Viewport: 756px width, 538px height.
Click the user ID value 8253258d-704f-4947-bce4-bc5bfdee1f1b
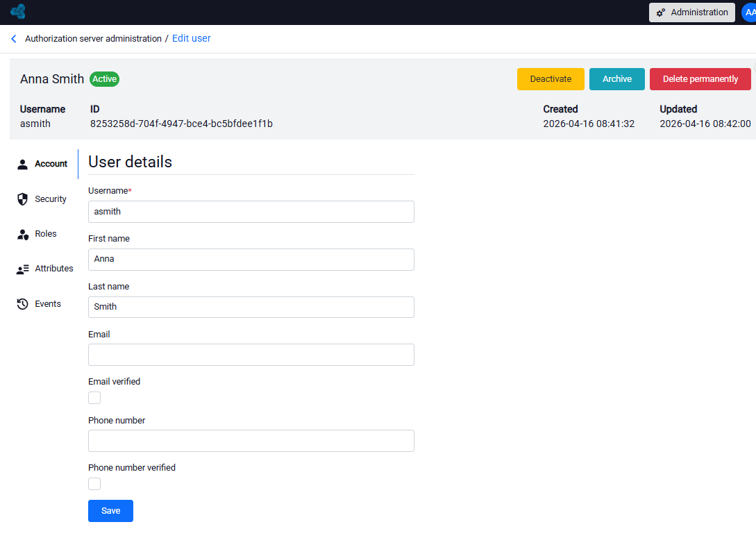pyautogui.click(x=181, y=124)
